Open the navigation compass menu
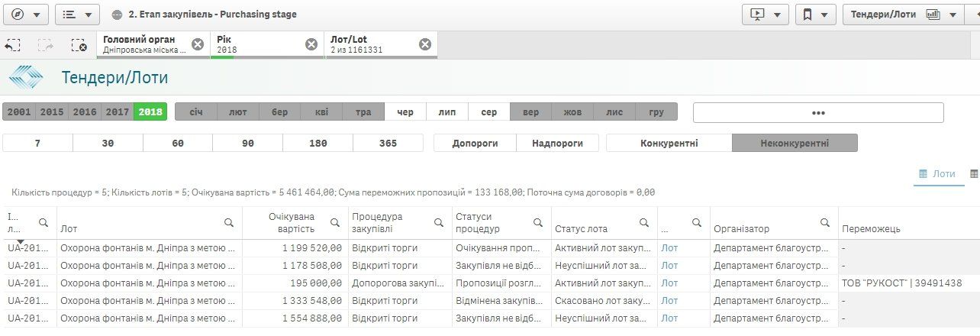This screenshot has height=336, width=980. (x=25, y=14)
